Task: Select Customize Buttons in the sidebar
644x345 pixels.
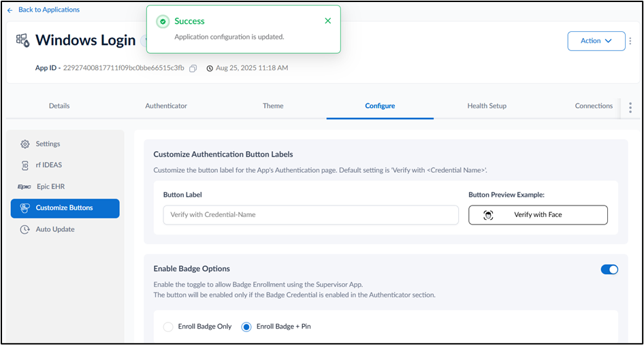Action: pos(65,208)
